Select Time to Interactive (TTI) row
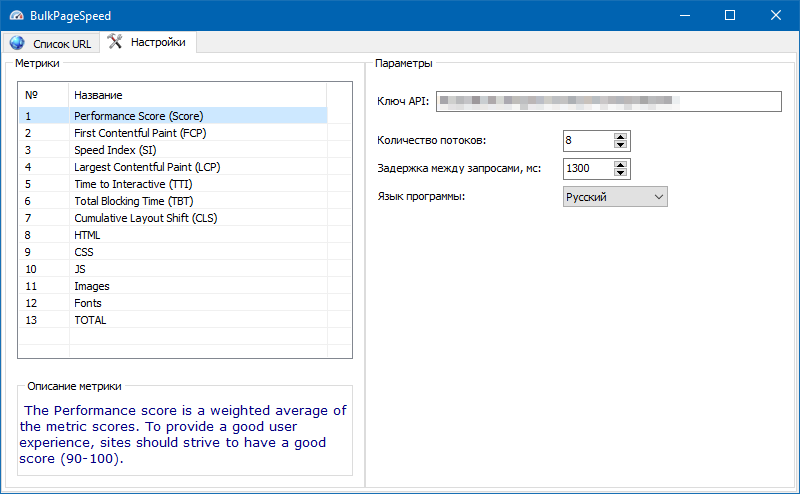 [x=173, y=184]
